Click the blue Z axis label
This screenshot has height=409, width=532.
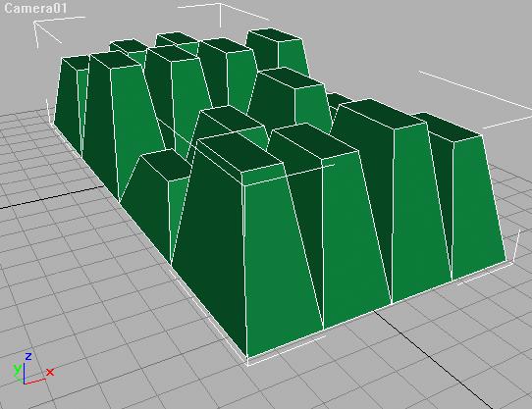tap(28, 356)
